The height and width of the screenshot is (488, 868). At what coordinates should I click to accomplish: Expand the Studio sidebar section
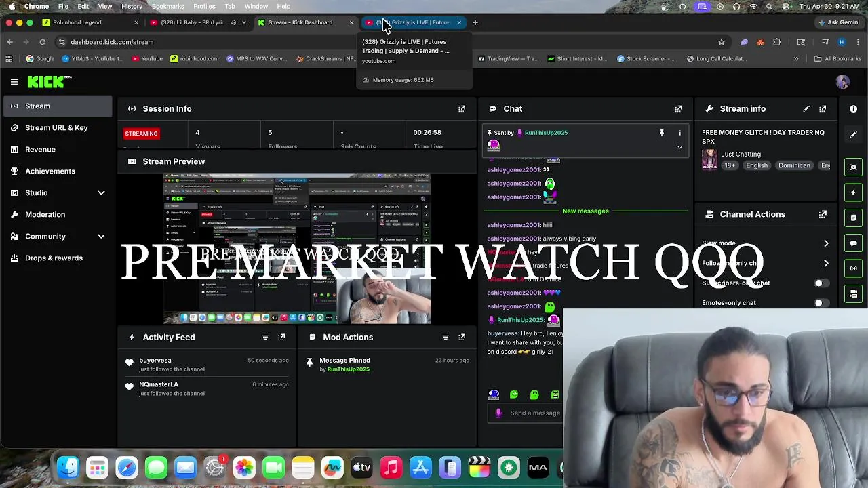(101, 193)
